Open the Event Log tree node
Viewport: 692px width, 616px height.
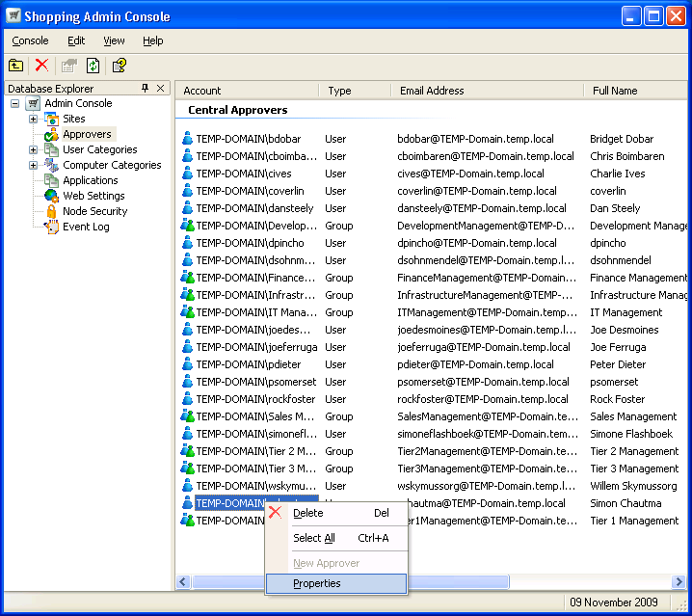click(x=86, y=227)
